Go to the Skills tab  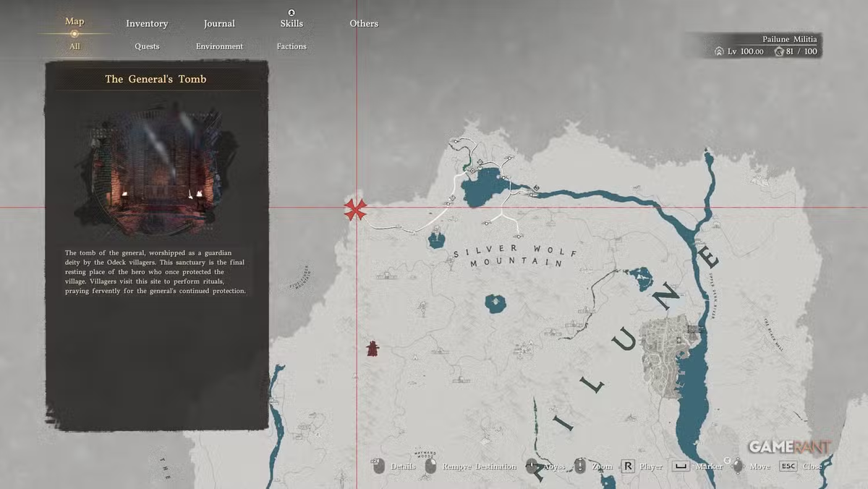tap(292, 24)
